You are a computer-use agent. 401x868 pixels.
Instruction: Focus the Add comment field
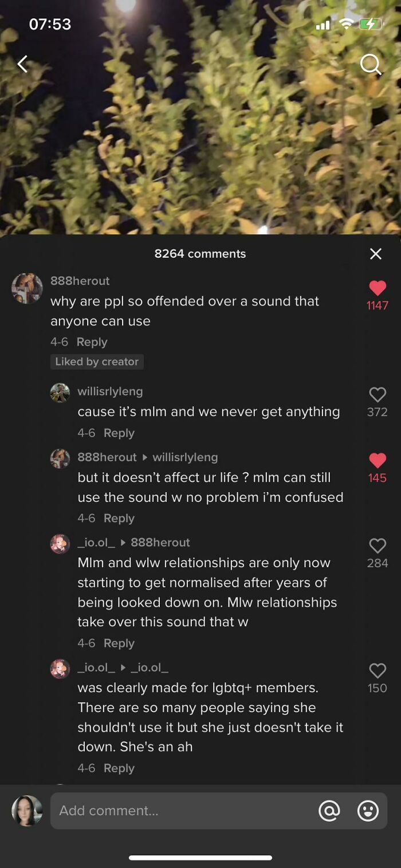183,811
